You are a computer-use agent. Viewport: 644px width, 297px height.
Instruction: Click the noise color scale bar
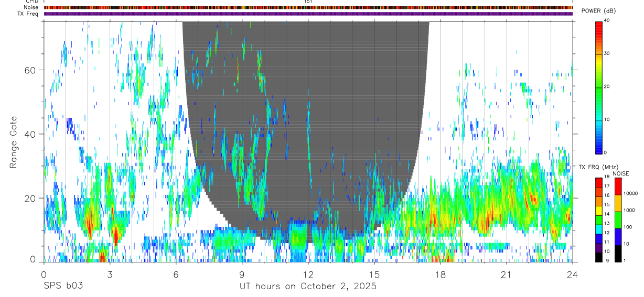click(618, 220)
